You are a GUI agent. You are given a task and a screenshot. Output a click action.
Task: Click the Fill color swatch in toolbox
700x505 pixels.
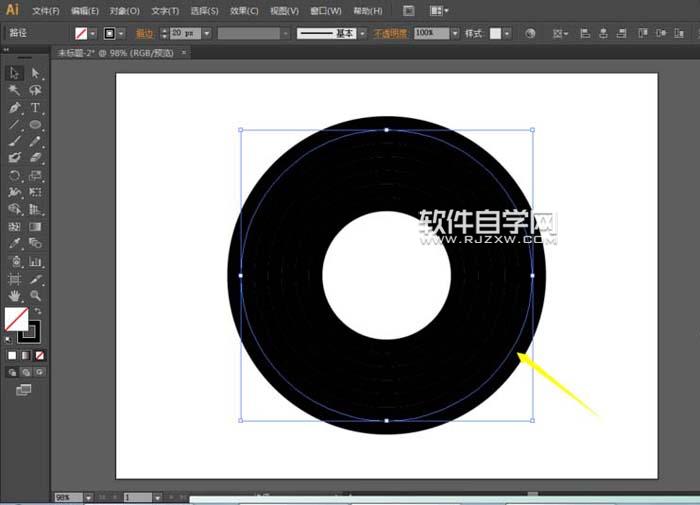pos(16,319)
